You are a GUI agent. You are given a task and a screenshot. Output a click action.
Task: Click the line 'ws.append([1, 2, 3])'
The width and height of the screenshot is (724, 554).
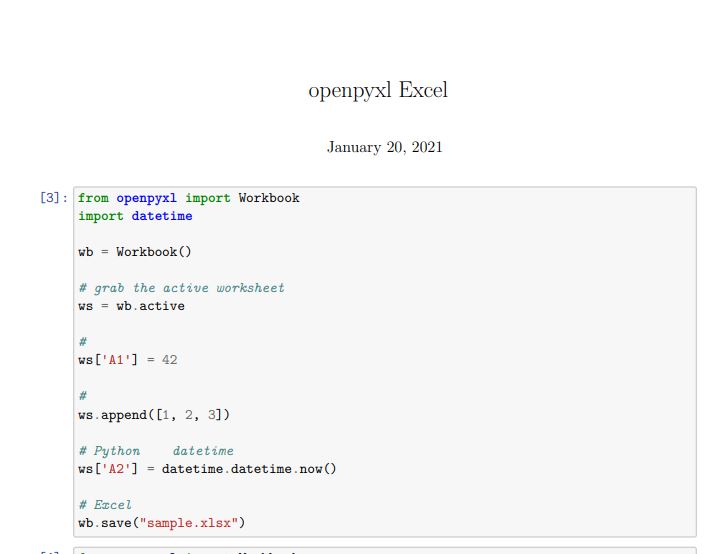coord(154,415)
